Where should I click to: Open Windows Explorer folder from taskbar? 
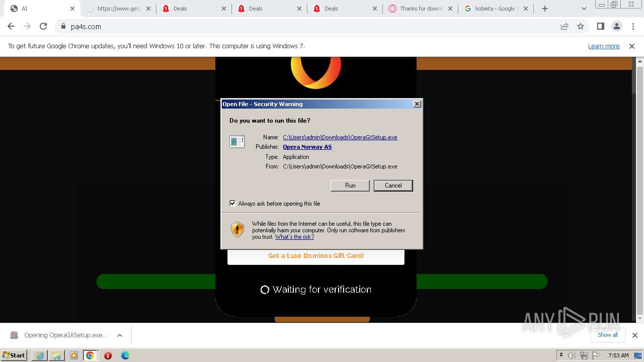coord(57,355)
